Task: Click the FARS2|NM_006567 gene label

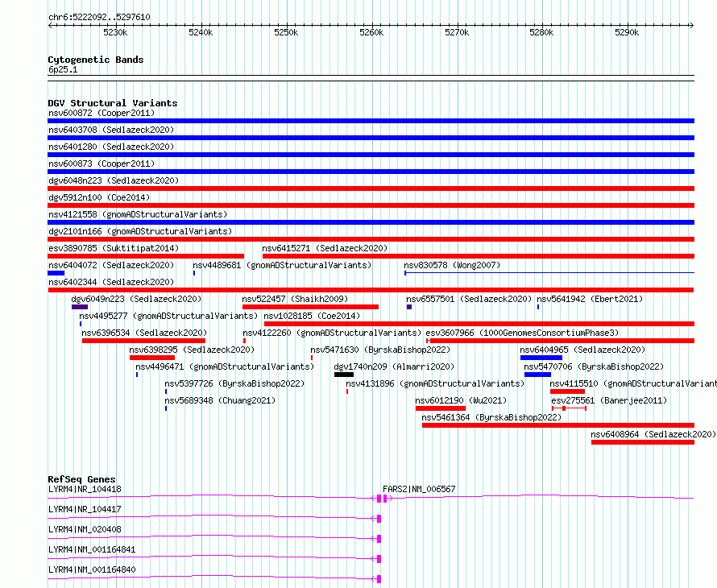Action: pyautogui.click(x=419, y=489)
